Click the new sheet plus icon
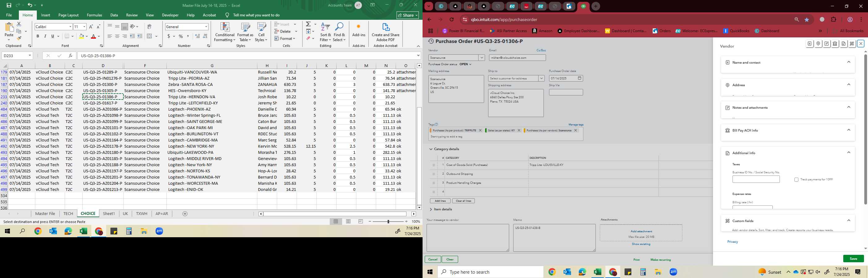 (x=185, y=214)
